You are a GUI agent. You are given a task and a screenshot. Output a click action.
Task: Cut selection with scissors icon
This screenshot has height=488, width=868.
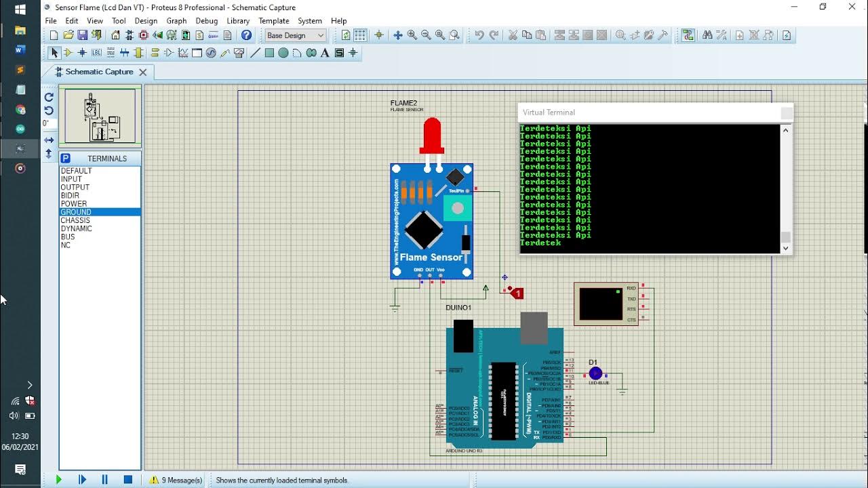coord(513,35)
